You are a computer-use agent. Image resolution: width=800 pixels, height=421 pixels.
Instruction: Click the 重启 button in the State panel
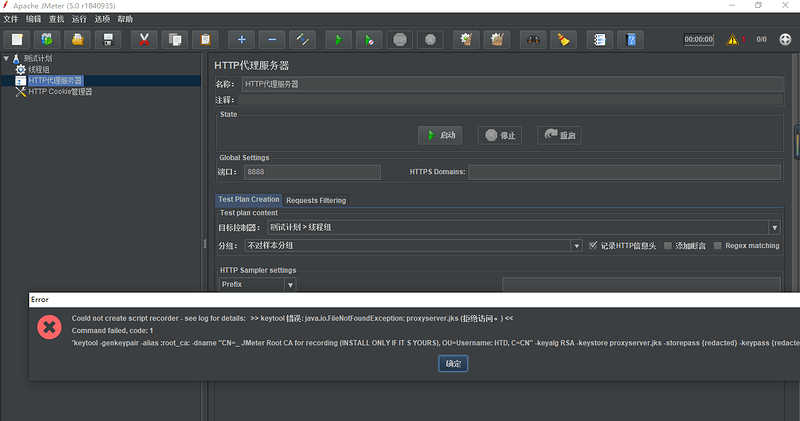(x=560, y=135)
